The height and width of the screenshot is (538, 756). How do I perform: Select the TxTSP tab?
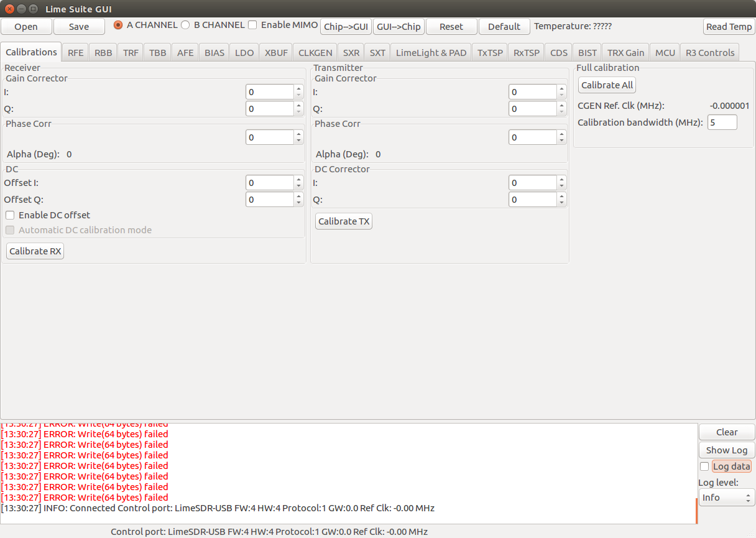tap(490, 53)
